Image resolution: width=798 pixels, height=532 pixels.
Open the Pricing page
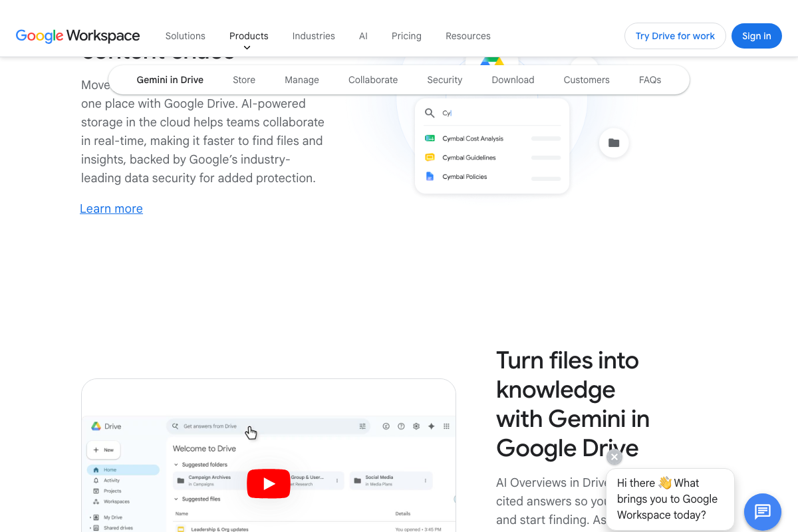point(406,36)
